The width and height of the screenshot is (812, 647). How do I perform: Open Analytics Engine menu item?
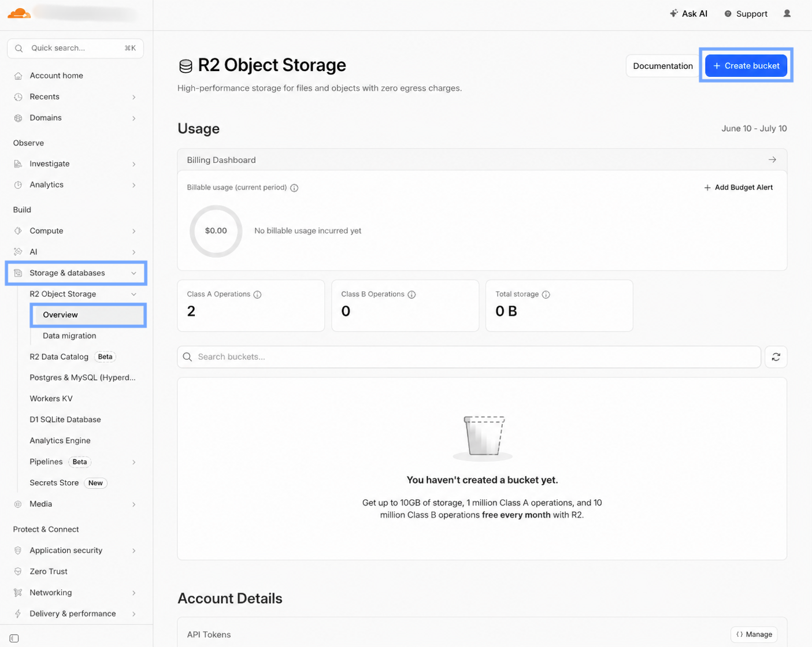tap(60, 440)
